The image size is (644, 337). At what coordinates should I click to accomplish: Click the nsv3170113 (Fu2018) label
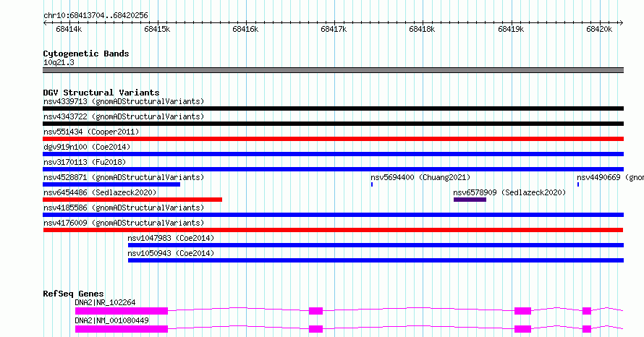coord(85,162)
